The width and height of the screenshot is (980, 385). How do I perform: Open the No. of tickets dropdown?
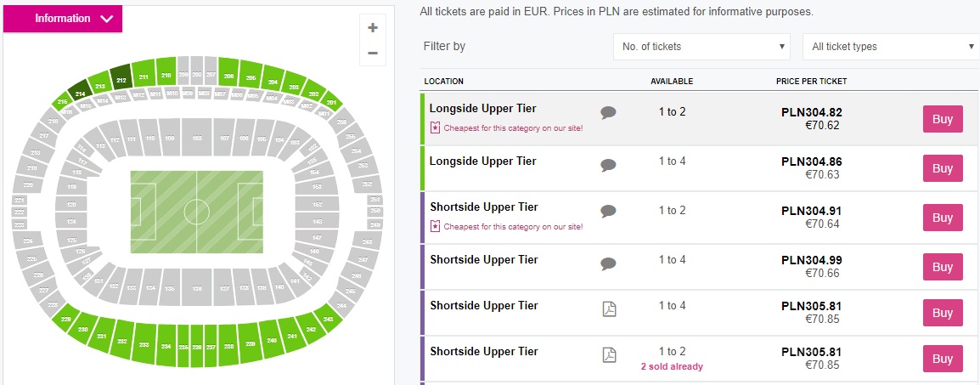[701, 47]
